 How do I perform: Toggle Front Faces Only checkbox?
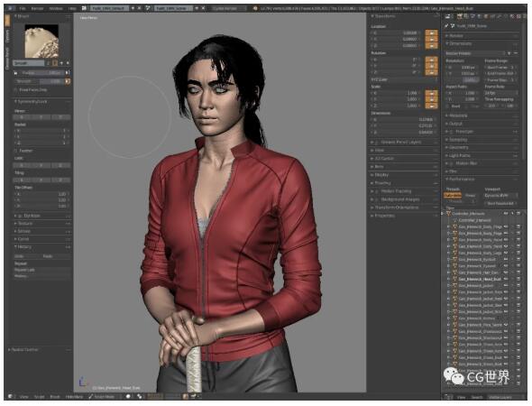[15, 89]
